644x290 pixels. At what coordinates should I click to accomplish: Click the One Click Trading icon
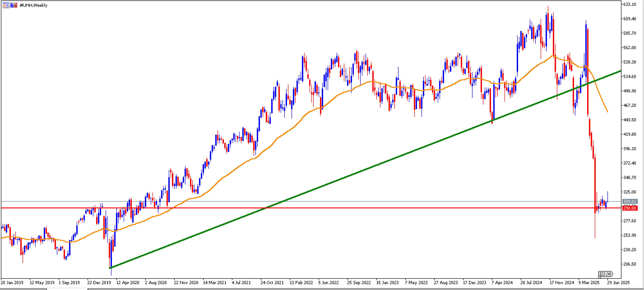pos(14,5)
